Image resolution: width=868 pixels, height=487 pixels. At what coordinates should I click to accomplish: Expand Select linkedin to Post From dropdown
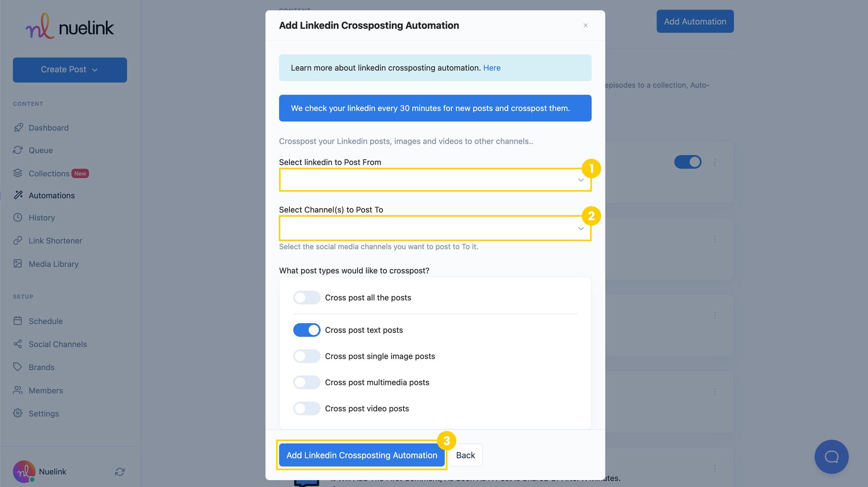(434, 180)
